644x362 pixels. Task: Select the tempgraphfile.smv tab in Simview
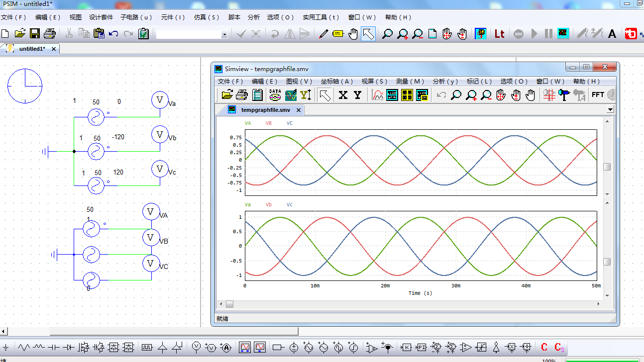click(x=265, y=110)
